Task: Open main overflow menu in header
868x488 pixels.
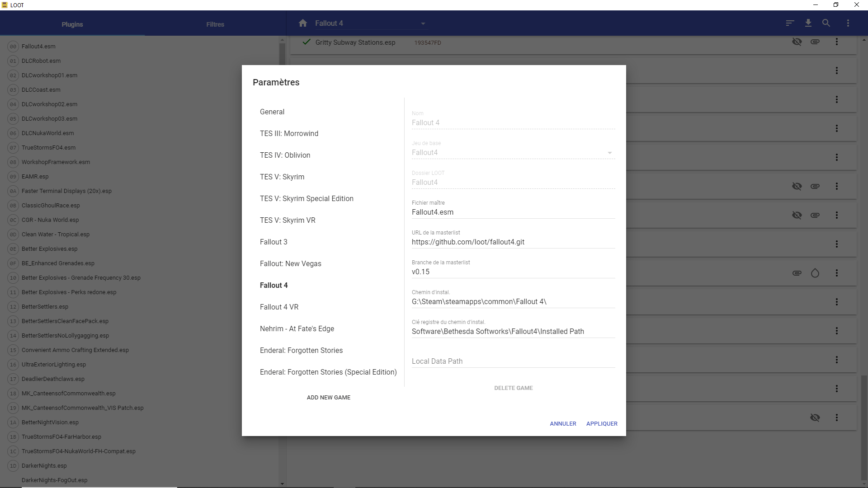Action: tap(848, 23)
